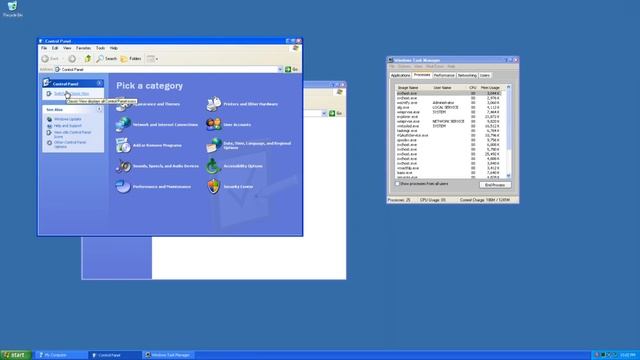Open Printers and Other Hardware category icon
Screen dimensions: 640x360
pos(213,104)
